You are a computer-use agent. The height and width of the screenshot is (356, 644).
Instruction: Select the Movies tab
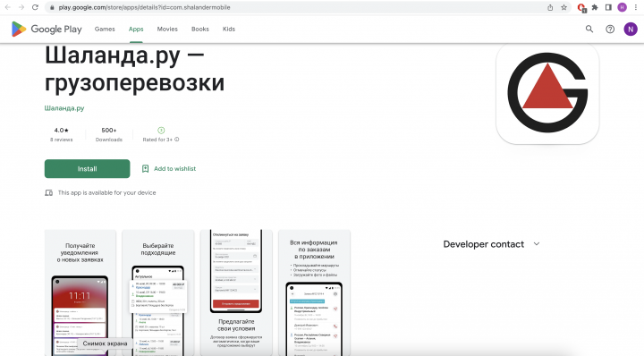[x=167, y=30]
